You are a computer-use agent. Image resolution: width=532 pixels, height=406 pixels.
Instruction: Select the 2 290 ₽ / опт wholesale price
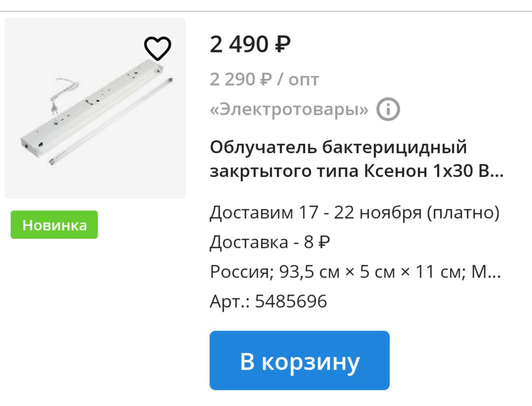[x=264, y=79]
